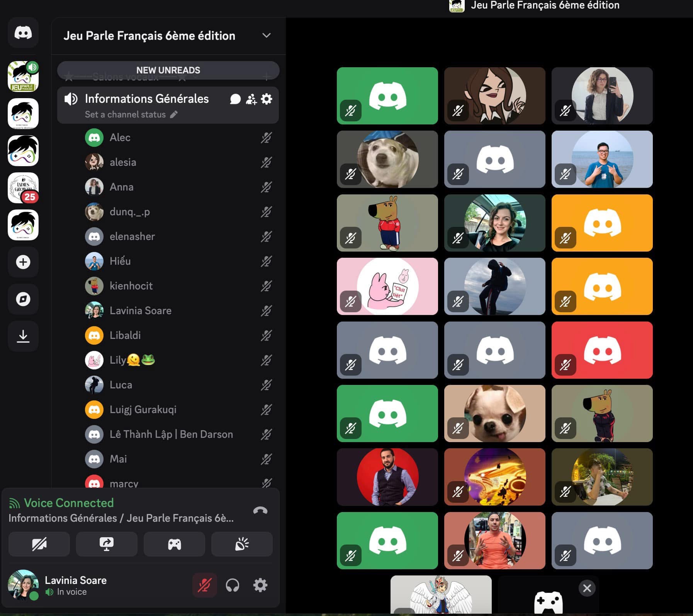Viewport: 693px width, 616px height.
Task: Open Discord home direct messages
Action: click(23, 33)
